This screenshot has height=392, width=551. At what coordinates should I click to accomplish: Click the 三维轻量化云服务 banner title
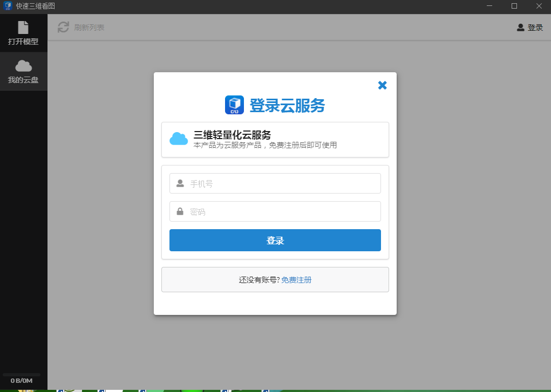point(232,135)
